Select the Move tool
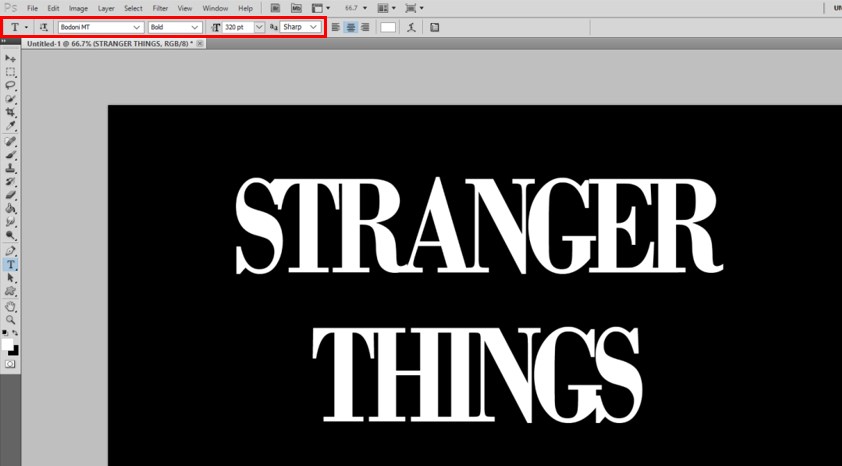Viewport: 842px width, 466px height. pos(10,59)
